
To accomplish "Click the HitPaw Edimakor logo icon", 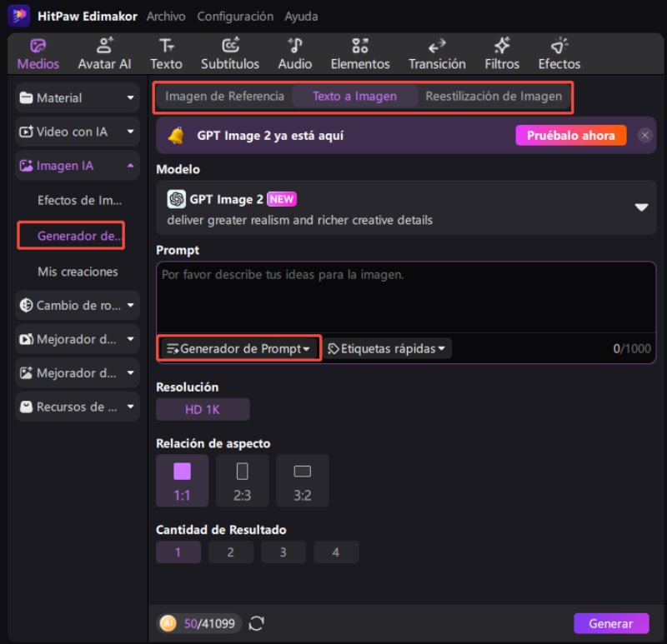I will pyautogui.click(x=18, y=16).
